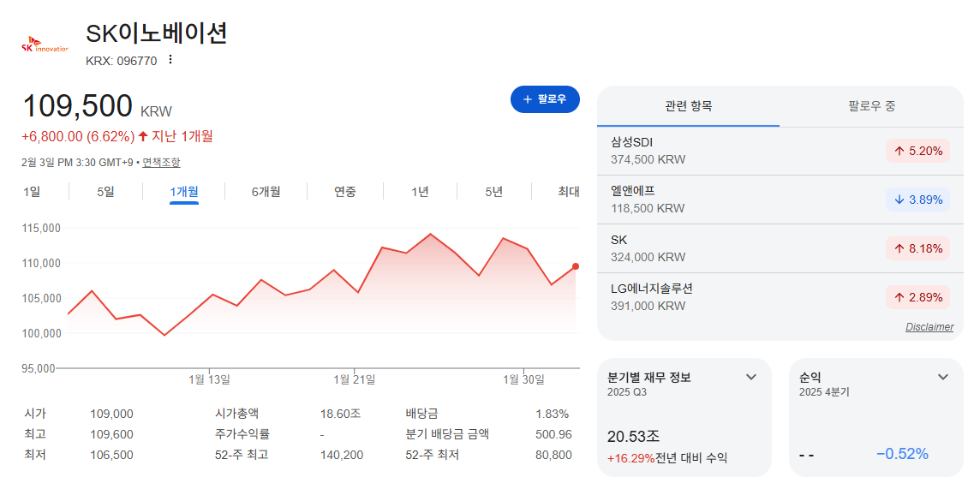Viewport: 980px width, 489px height.
Task: Select the 1일 time range tab
Action: click(31, 192)
